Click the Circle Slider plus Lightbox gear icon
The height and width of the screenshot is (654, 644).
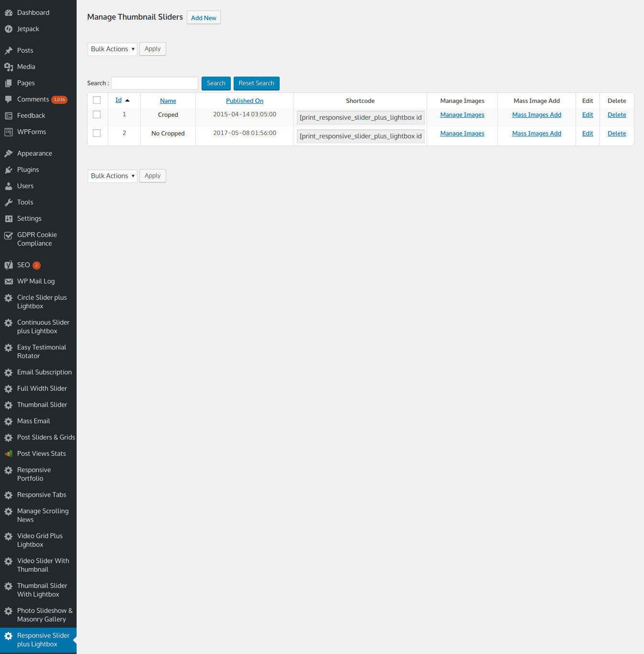pos(9,298)
